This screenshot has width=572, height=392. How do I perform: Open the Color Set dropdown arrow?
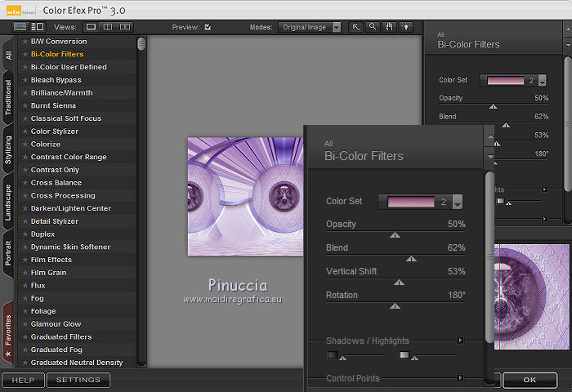coord(457,203)
